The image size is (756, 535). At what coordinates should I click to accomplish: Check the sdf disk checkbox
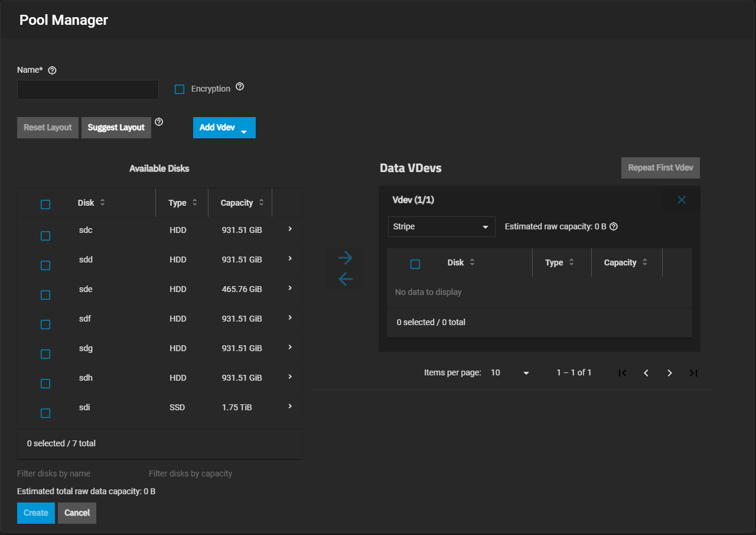coord(45,325)
